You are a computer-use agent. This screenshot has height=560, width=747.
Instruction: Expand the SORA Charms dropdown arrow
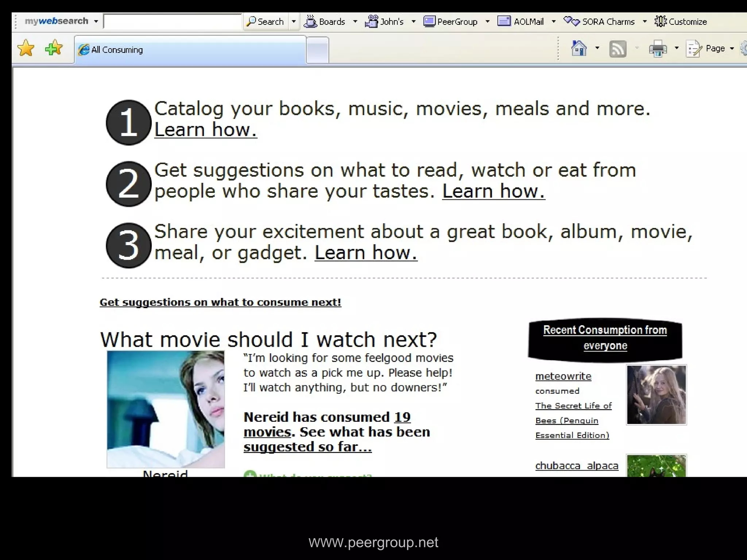click(x=645, y=22)
